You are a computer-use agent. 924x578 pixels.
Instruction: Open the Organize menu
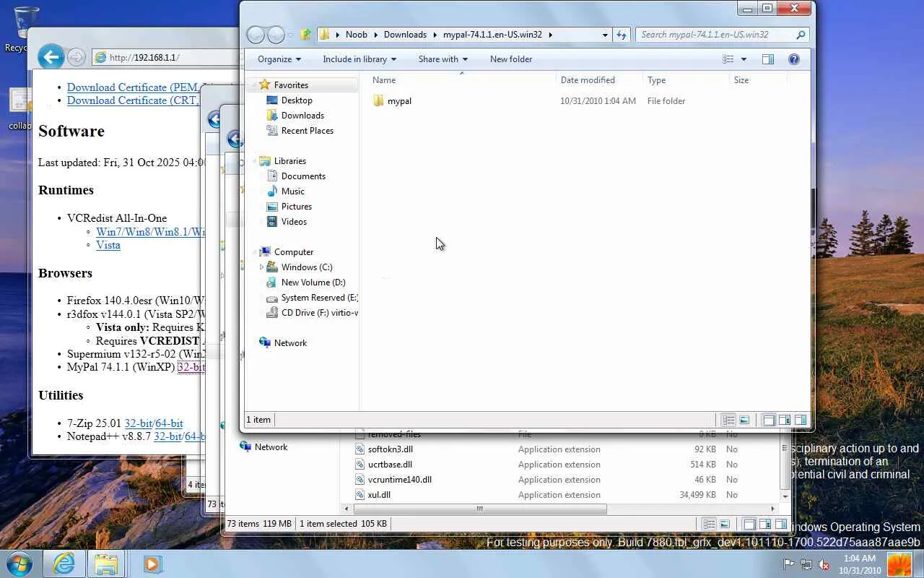point(279,59)
